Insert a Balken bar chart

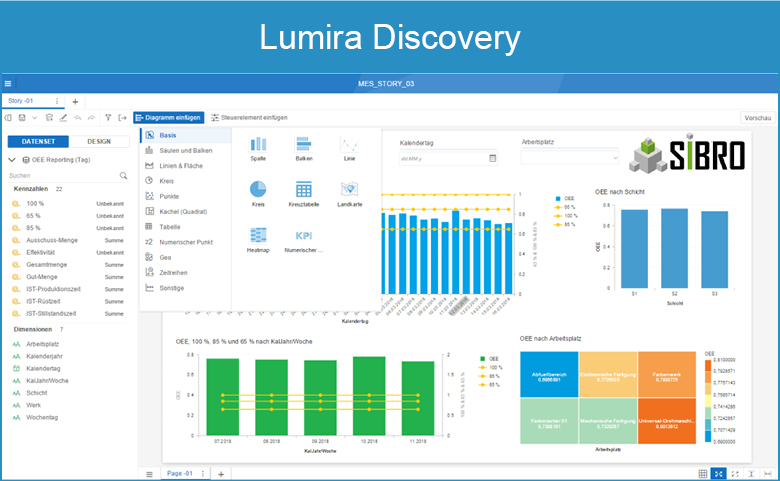coord(304,148)
